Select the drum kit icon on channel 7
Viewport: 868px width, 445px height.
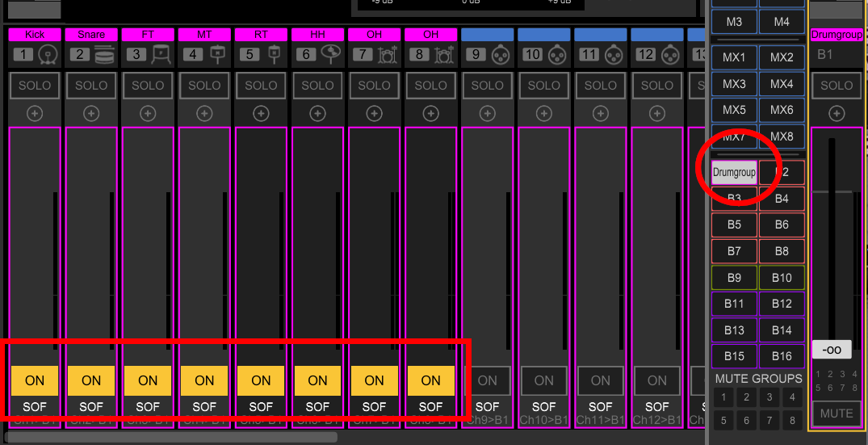tap(388, 55)
